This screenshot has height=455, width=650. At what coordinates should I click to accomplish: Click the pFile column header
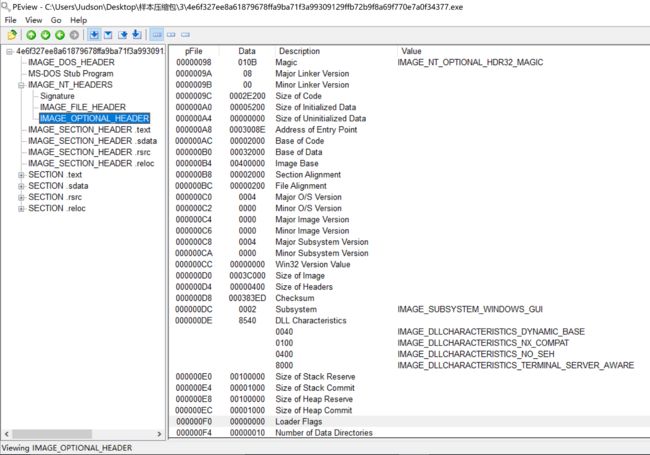[194, 51]
